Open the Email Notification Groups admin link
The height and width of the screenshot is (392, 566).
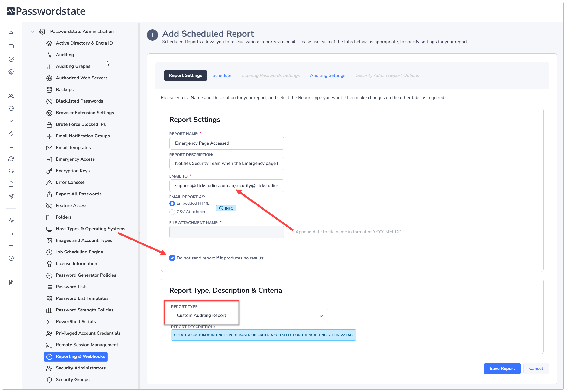click(x=83, y=136)
